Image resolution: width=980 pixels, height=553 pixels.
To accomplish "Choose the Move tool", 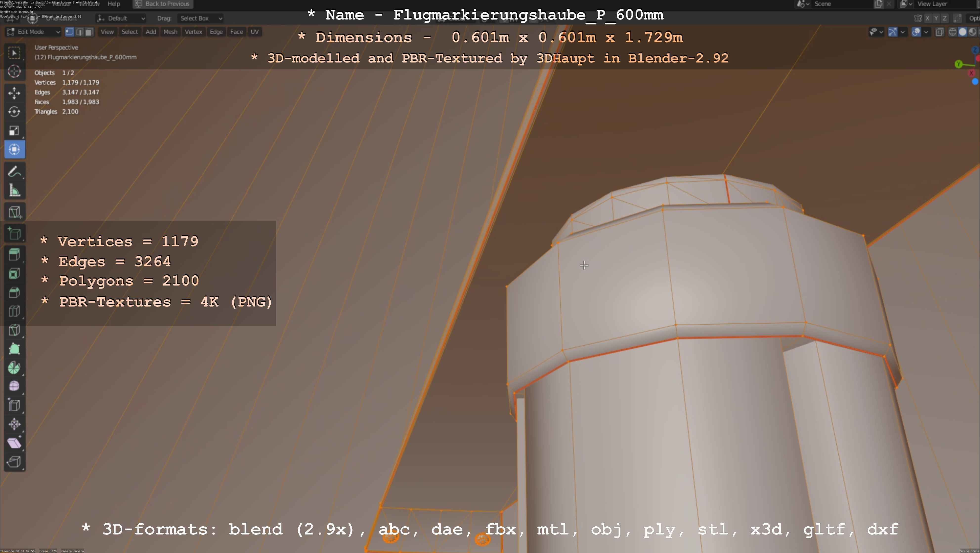I will coord(14,93).
